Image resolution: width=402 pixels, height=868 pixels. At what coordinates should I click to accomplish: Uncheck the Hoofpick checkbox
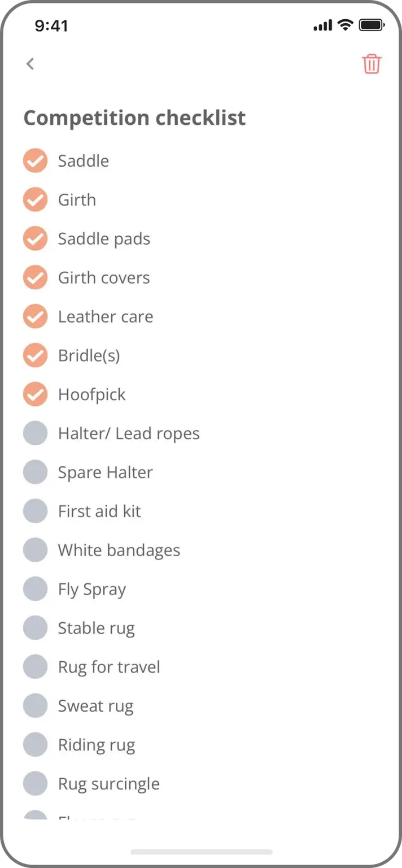pos(35,394)
